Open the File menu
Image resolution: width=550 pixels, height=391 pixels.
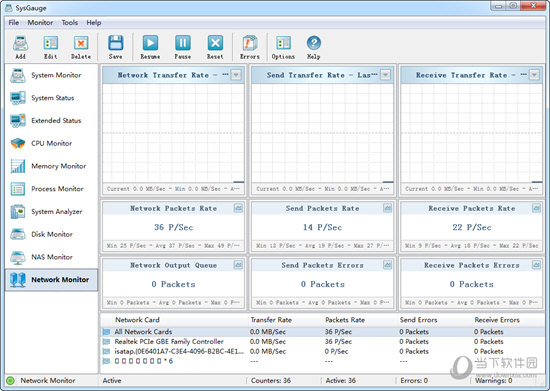tap(14, 22)
